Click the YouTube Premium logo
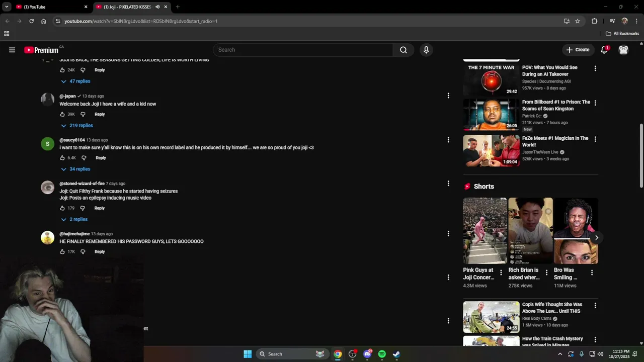The width and height of the screenshot is (644, 362). pos(41,50)
